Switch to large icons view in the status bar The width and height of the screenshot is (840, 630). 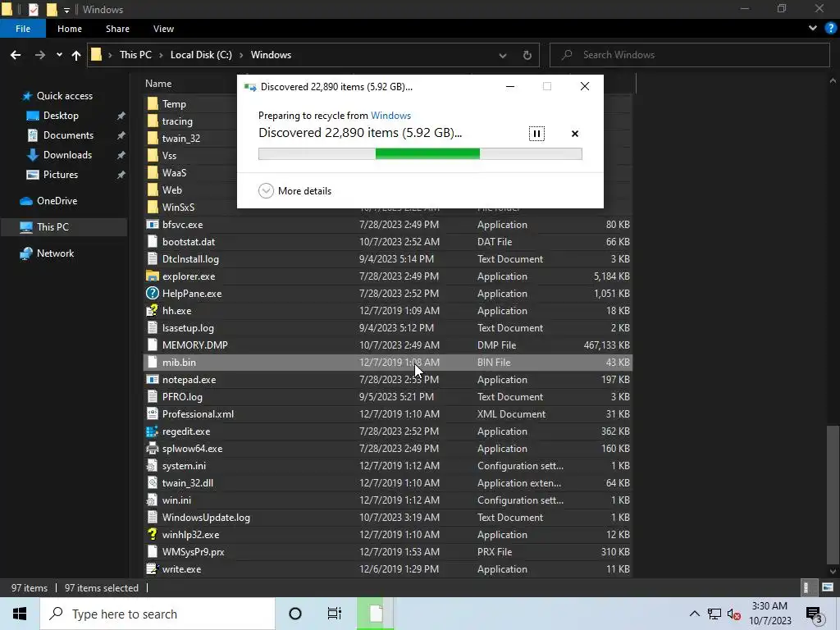(x=828, y=587)
